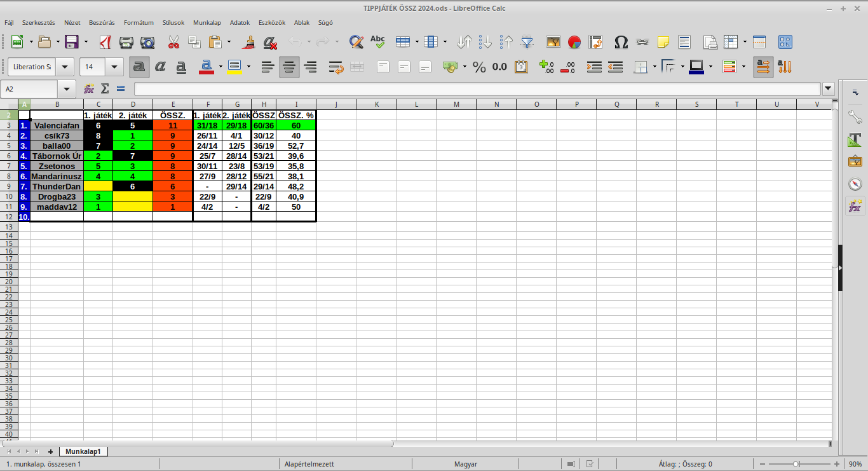Toggle Underline formatting

pos(182,67)
